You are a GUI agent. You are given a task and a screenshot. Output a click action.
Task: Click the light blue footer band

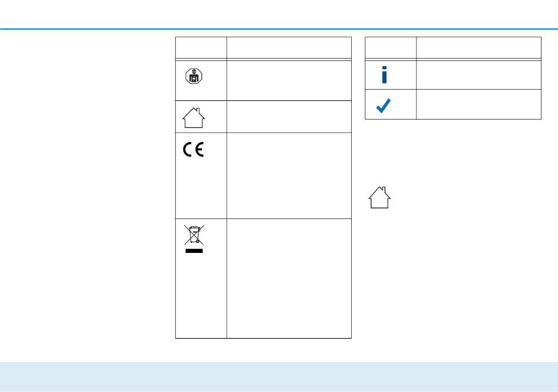pyautogui.click(x=279, y=377)
